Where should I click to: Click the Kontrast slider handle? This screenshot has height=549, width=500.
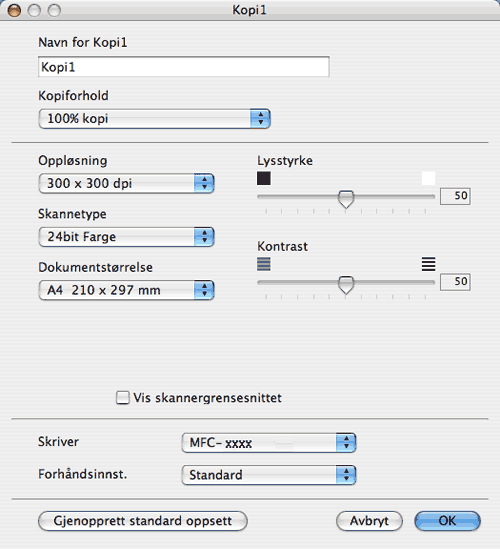pos(346,285)
